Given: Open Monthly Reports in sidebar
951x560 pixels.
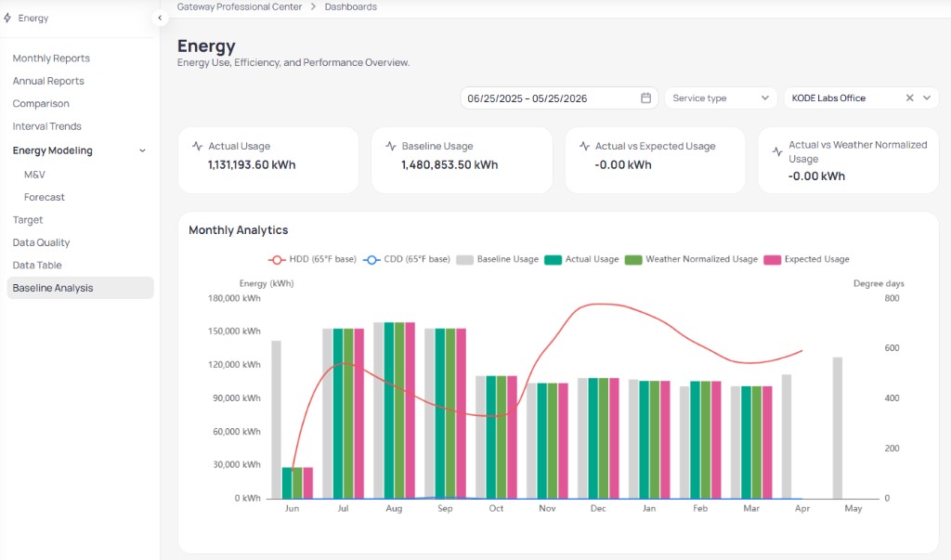Looking at the screenshot, I should (51, 59).
